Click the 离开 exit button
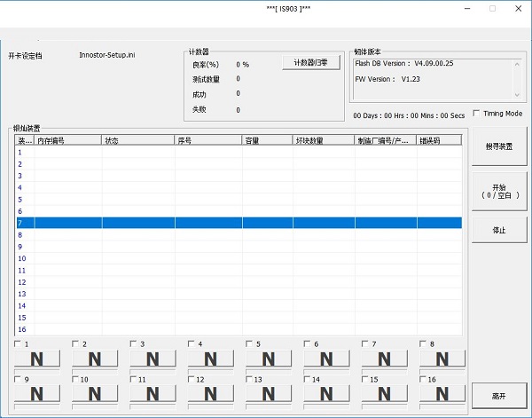Screen dimensions: 532x418 (499, 396)
